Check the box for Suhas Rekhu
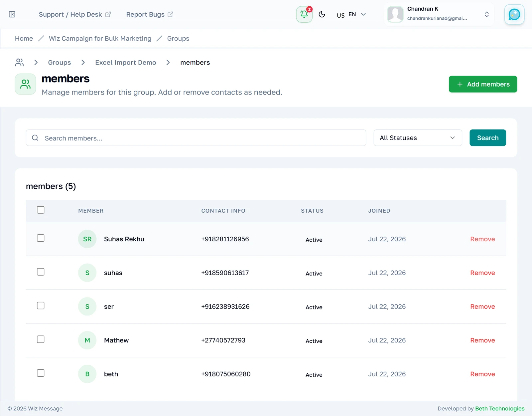The image size is (532, 416). point(41,238)
